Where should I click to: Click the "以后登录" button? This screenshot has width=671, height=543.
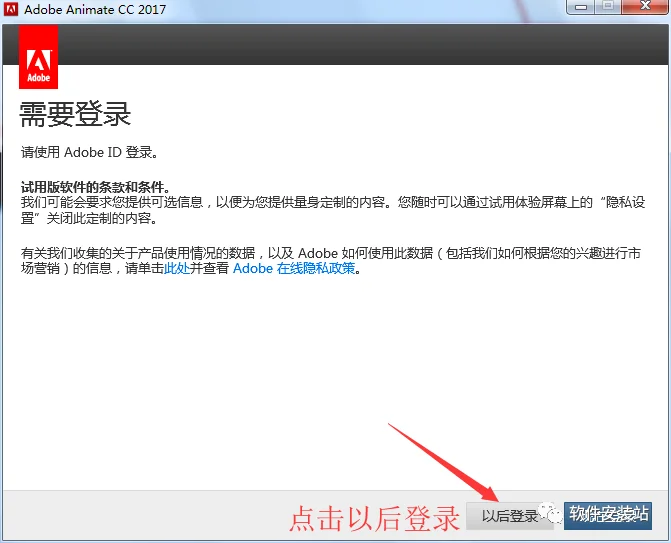pyautogui.click(x=509, y=515)
